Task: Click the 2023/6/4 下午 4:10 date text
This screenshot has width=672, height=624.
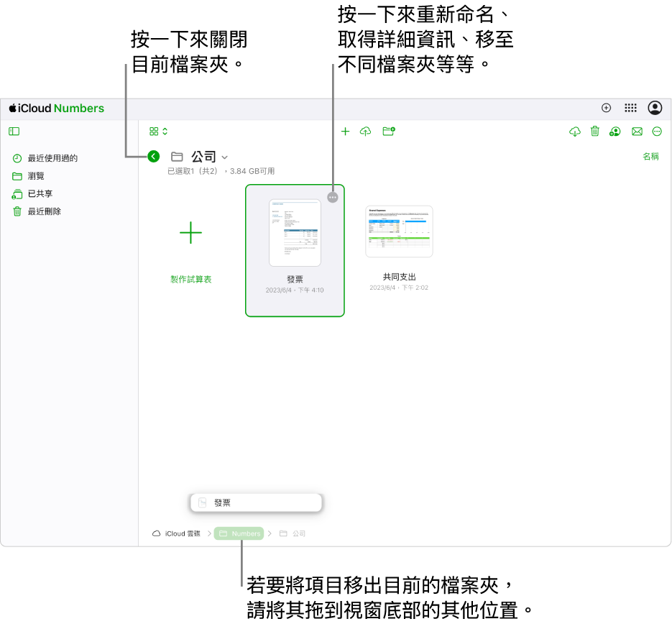Action: coord(295,290)
